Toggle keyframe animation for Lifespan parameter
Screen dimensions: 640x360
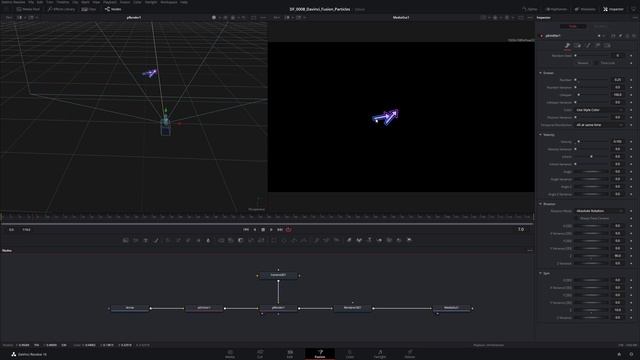point(631,95)
